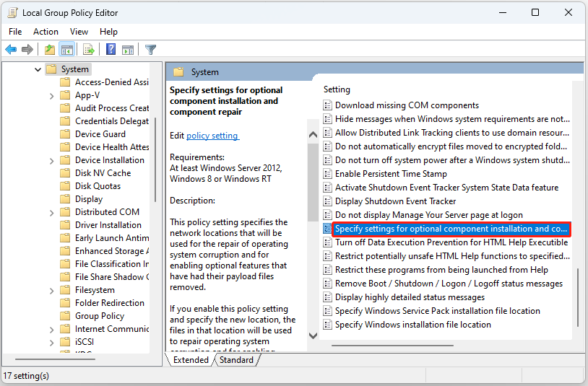
Task: Click description pane scroll up arrow
Action: point(313,134)
